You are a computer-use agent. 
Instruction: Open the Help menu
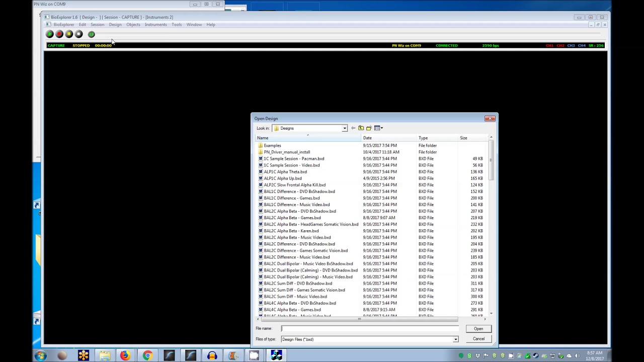point(211,25)
